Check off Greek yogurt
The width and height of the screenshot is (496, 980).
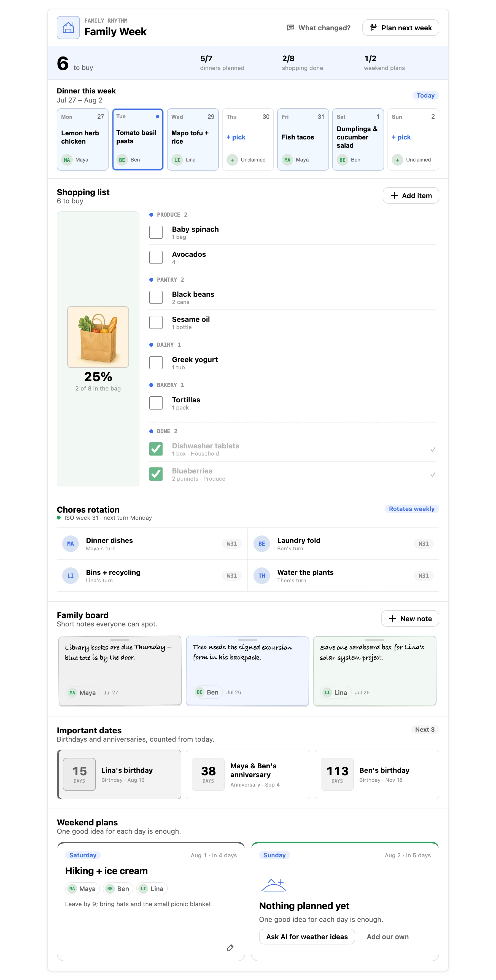(x=156, y=363)
